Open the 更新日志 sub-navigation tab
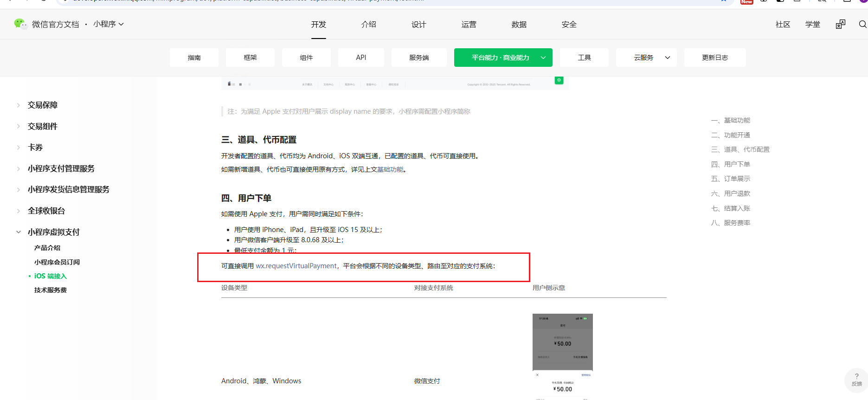868x400 pixels. point(715,58)
